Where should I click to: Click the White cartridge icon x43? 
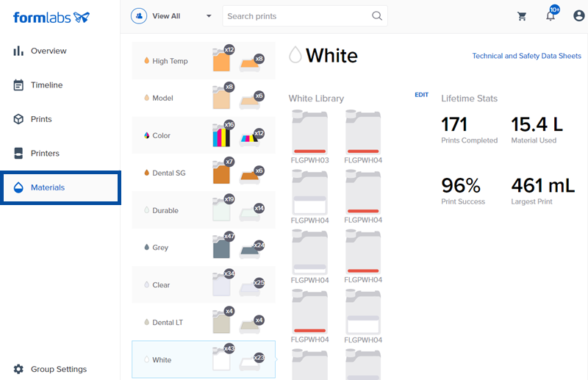coord(222,359)
